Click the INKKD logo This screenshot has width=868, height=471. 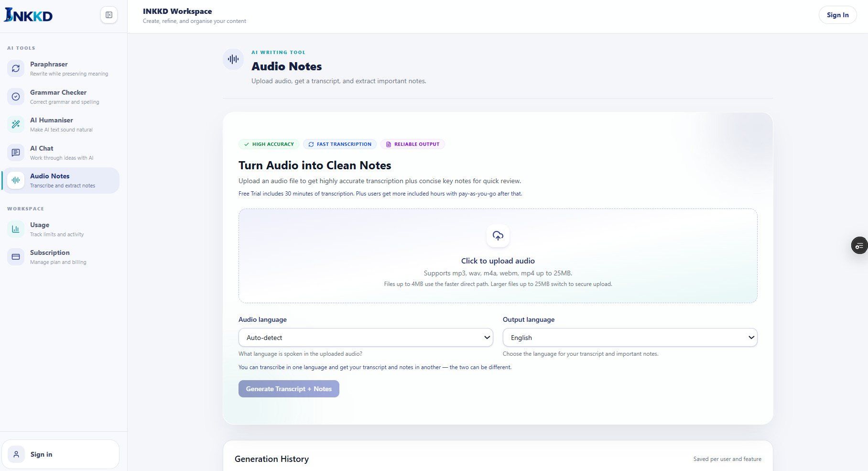pyautogui.click(x=28, y=15)
